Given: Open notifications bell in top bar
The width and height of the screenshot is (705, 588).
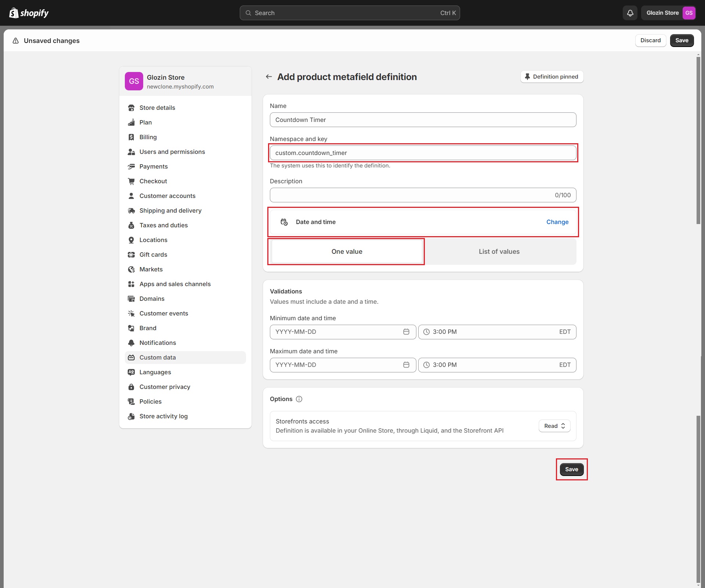Looking at the screenshot, I should 630,13.
